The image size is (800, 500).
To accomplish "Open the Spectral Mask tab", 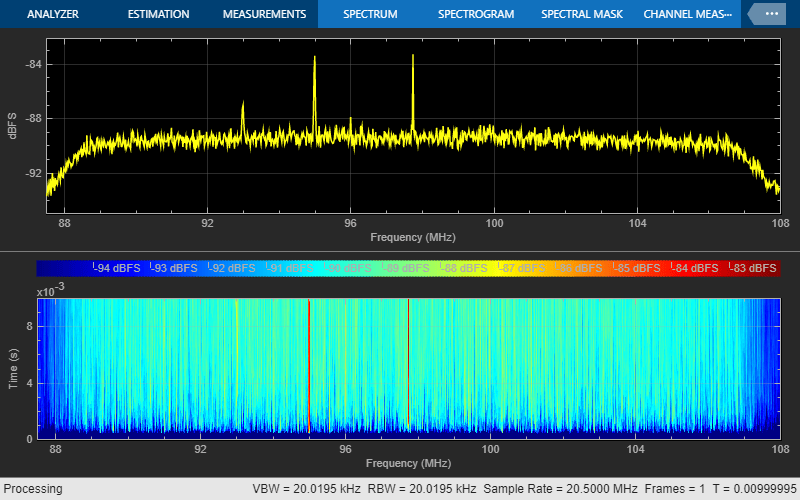I will point(582,14).
